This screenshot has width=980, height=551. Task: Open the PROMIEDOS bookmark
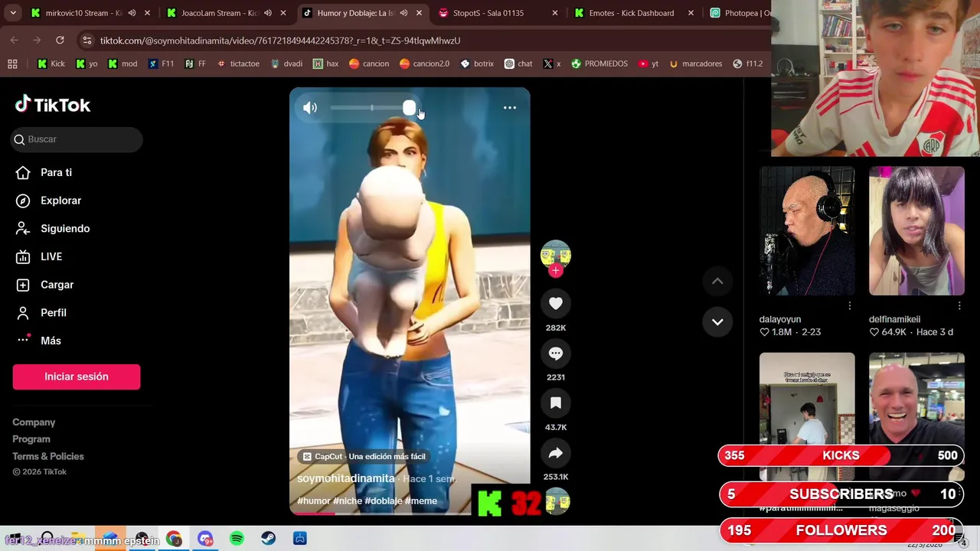pos(599,64)
